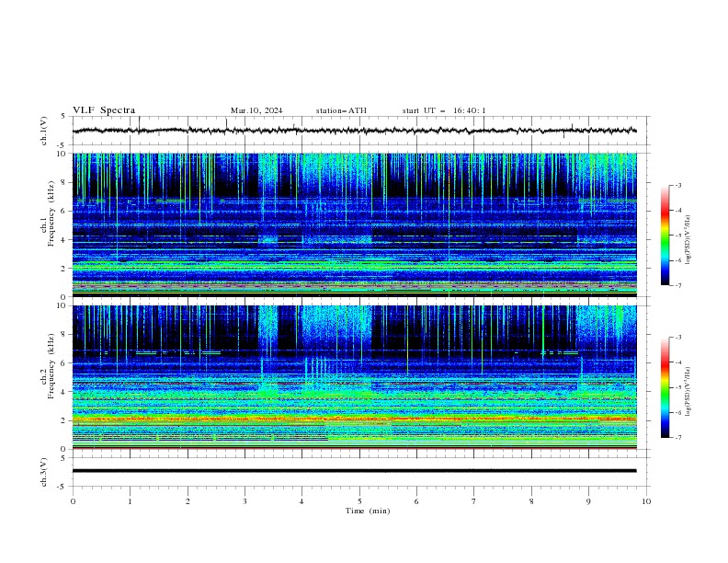Click the '-3' tick on ch.1 colorbar
This screenshot has width=728, height=563.
click(677, 185)
